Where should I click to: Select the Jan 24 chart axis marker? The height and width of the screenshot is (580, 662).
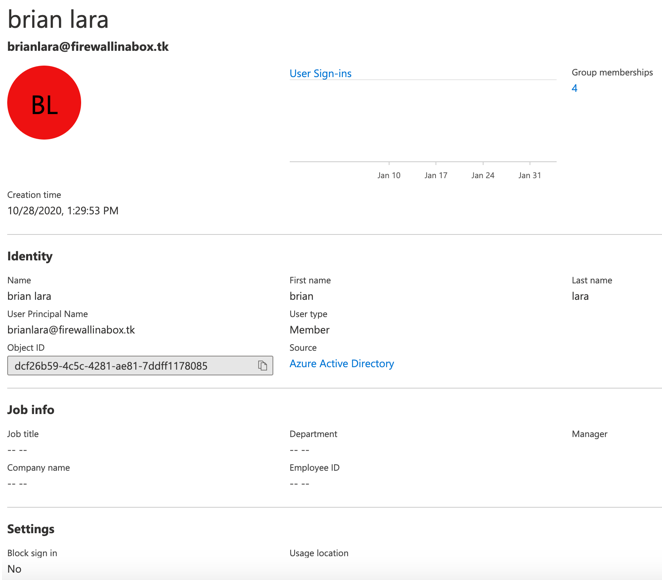pyautogui.click(x=483, y=175)
